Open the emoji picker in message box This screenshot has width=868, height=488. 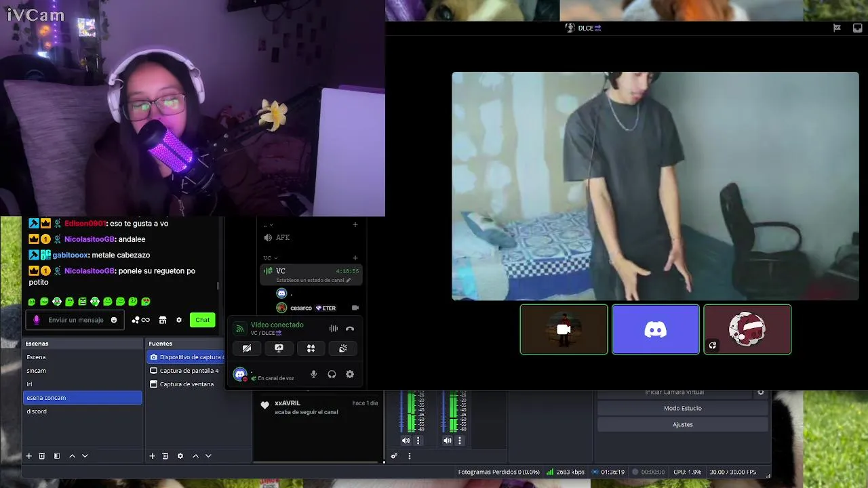114,320
